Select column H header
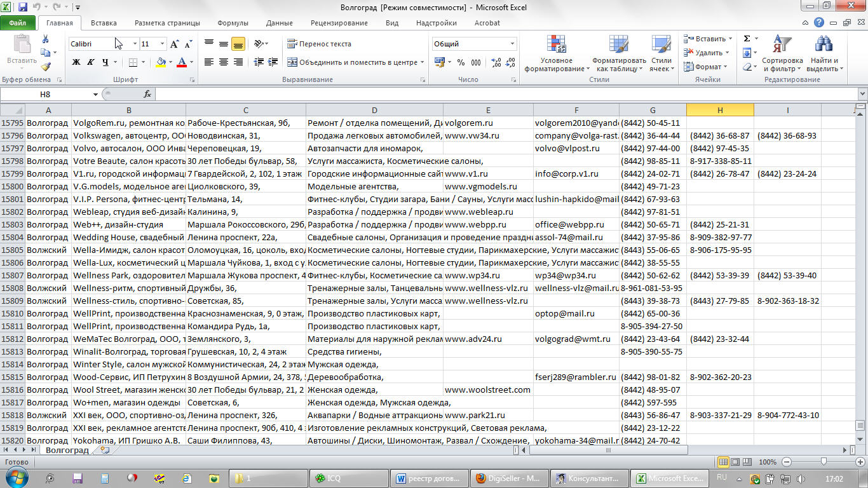This screenshot has height=488, width=868. click(720, 110)
